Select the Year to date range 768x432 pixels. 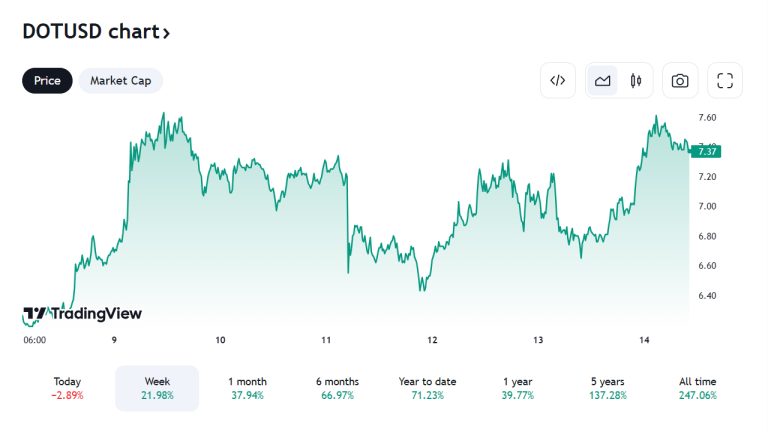pos(427,388)
